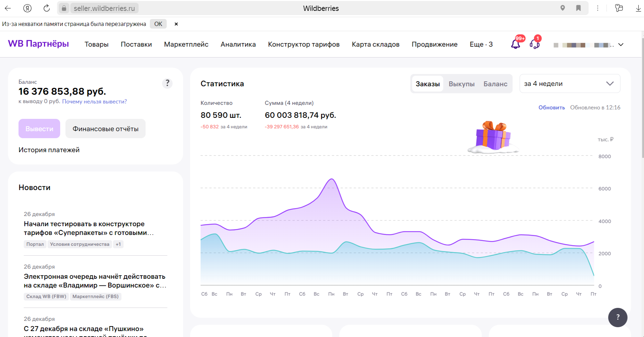Open the «за 4 недели» period dropdown
This screenshot has width=644, height=337.
[569, 83]
